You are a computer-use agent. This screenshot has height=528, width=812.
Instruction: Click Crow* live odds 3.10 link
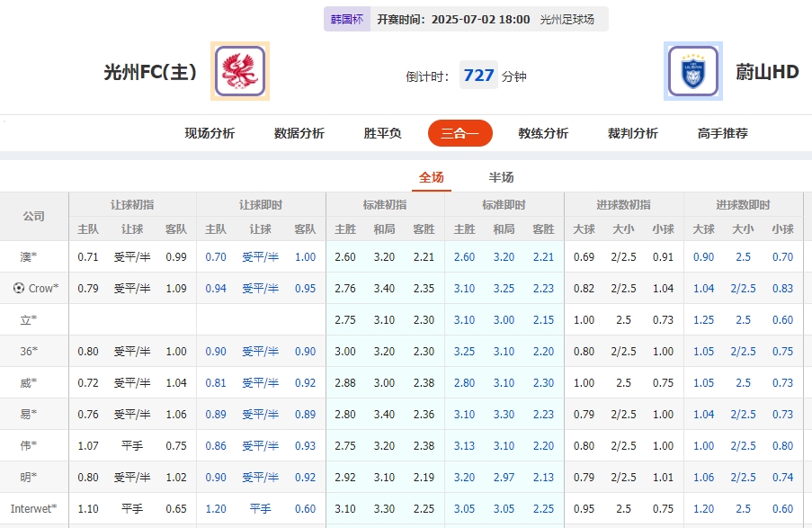pyautogui.click(x=464, y=288)
